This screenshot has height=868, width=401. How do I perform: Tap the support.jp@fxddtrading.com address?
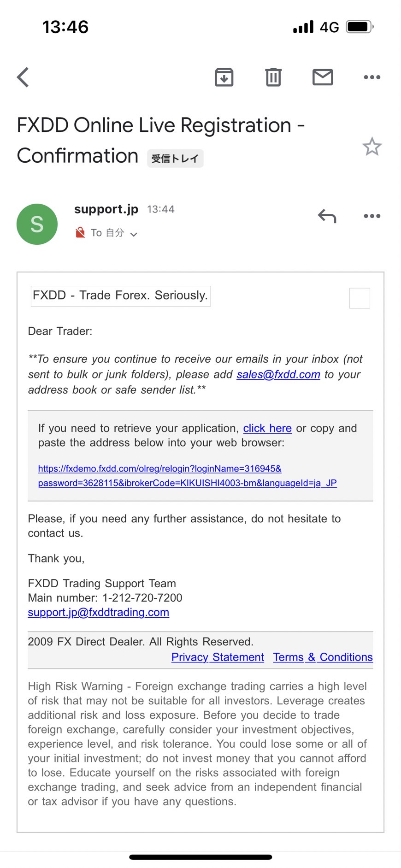pos(99,612)
